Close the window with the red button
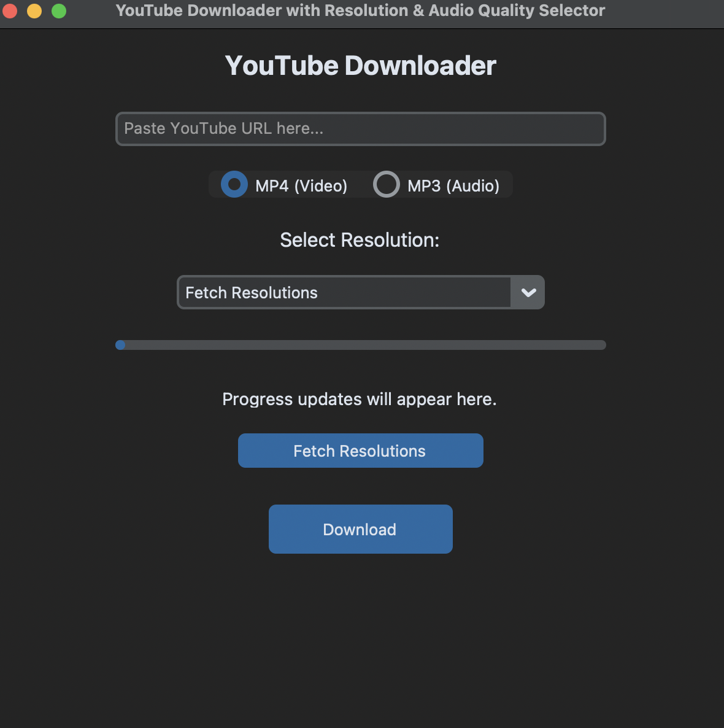The image size is (724, 728). (10, 10)
